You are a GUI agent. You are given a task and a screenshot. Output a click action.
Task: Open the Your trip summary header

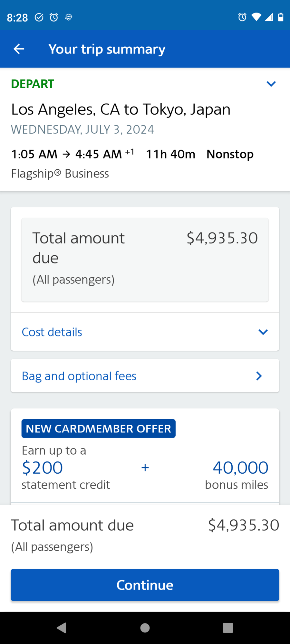pos(107,49)
